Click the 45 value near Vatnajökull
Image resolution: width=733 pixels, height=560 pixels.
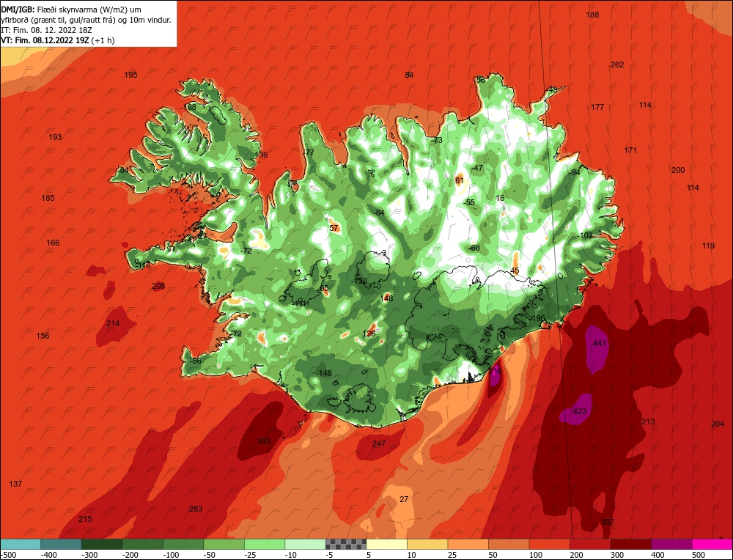coord(515,270)
